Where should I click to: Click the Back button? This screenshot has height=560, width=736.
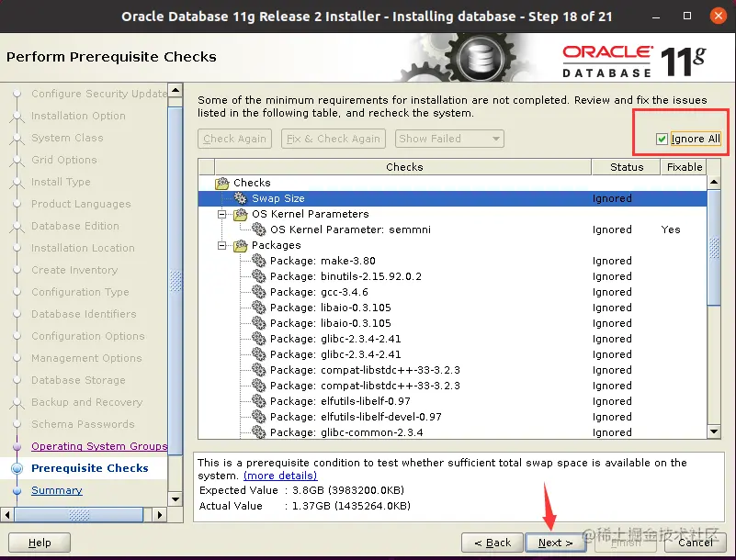(493, 543)
